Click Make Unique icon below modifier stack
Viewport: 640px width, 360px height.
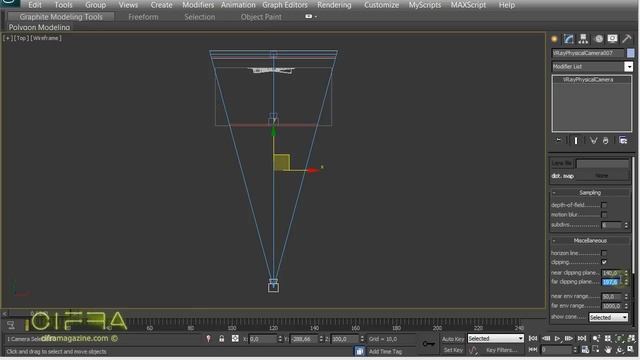pos(593,140)
